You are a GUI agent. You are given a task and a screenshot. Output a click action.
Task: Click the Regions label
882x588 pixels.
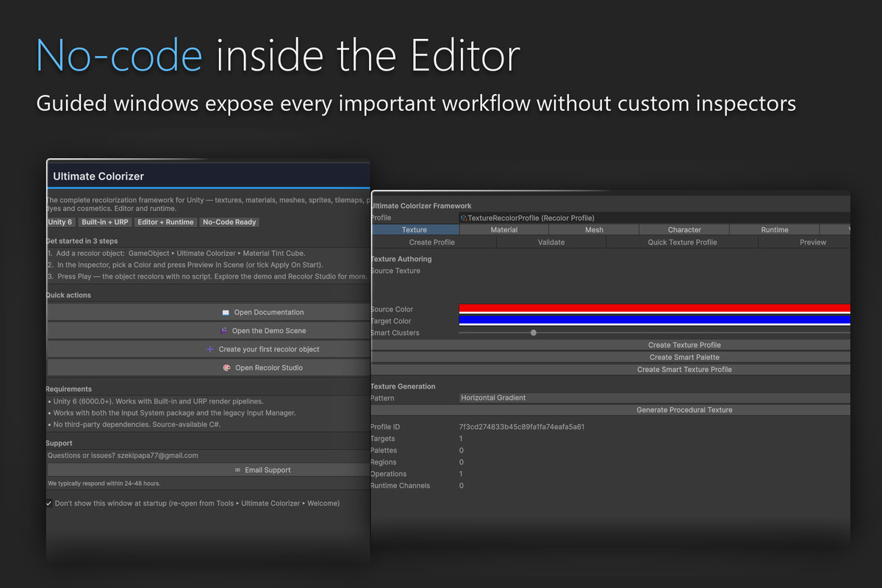pyautogui.click(x=384, y=462)
